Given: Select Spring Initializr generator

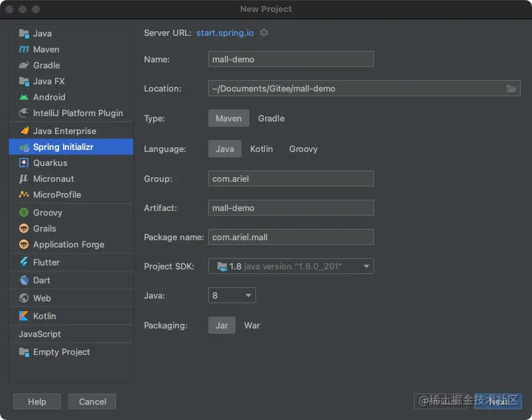Looking at the screenshot, I should 71,147.
